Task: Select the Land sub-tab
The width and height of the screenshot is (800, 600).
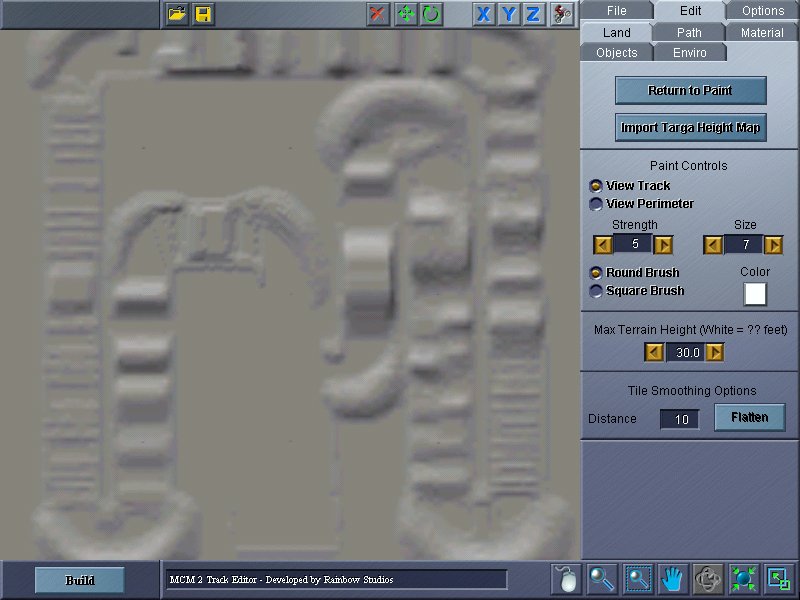Action: pyautogui.click(x=616, y=32)
